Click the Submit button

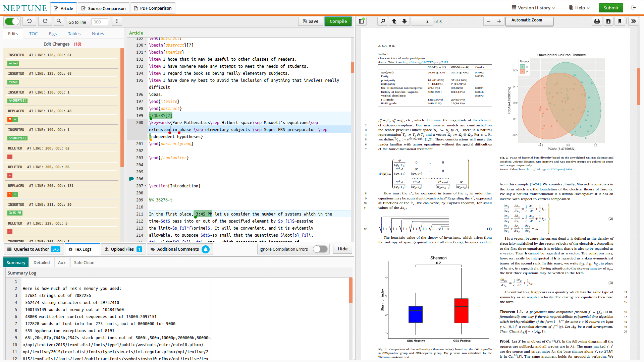611,8
